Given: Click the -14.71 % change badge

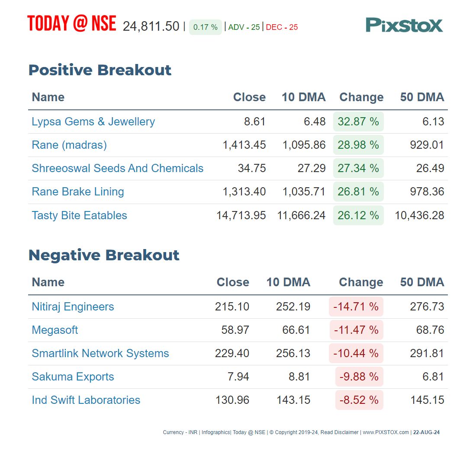Looking at the screenshot, I should coord(356,307).
